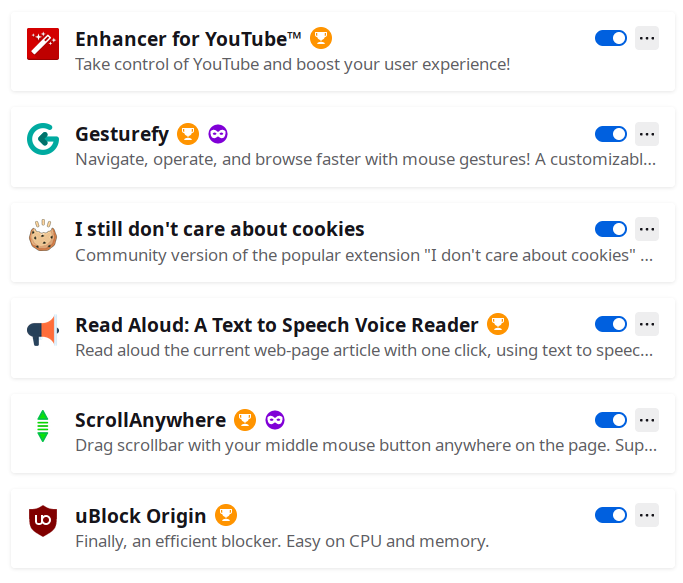Switch off the Gesturefy extension toggle

[x=611, y=134]
